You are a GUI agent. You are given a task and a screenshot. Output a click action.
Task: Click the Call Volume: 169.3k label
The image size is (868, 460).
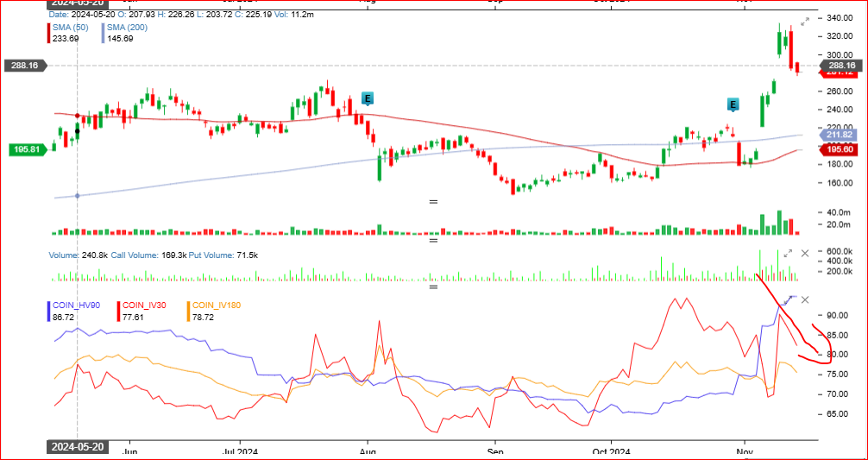click(x=148, y=255)
